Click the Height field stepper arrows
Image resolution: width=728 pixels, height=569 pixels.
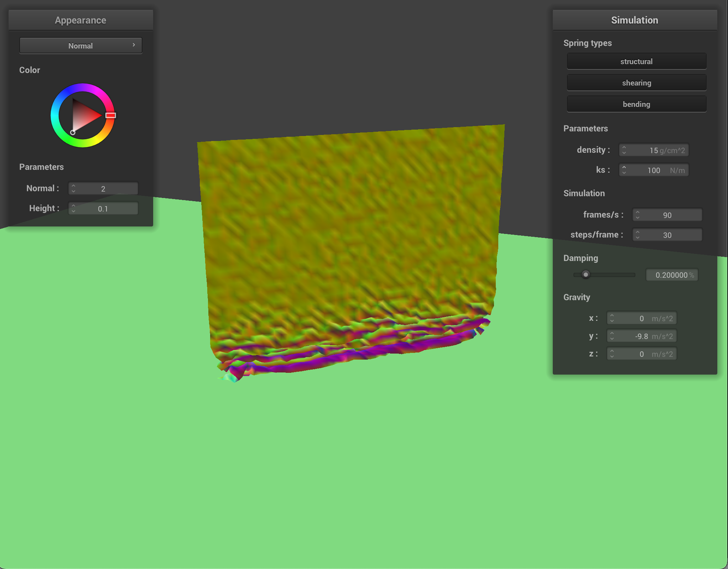tap(73, 208)
